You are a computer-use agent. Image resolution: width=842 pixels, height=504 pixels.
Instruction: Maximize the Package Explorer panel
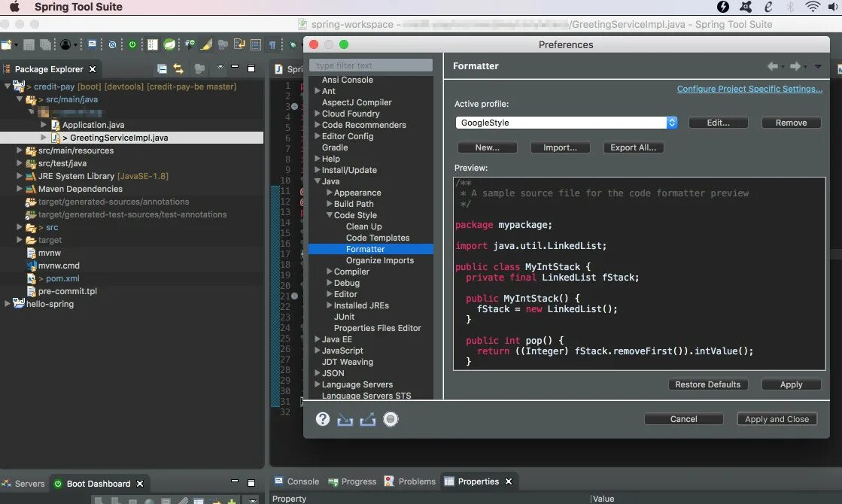coord(251,68)
